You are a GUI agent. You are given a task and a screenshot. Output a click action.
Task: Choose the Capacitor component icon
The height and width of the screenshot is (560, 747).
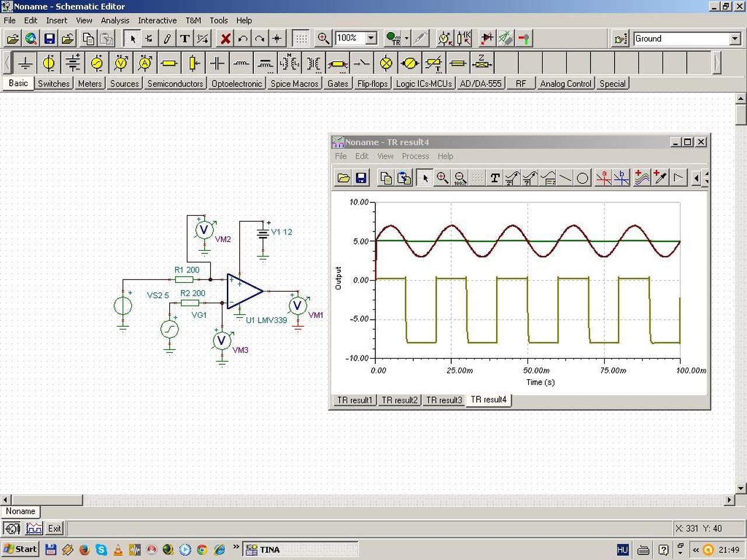pos(217,62)
